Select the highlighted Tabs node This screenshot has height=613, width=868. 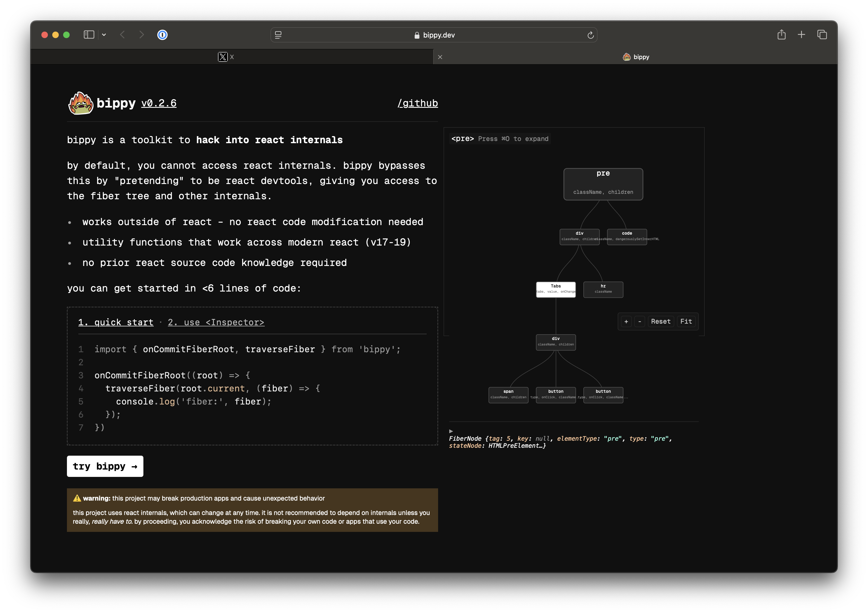pos(556,290)
